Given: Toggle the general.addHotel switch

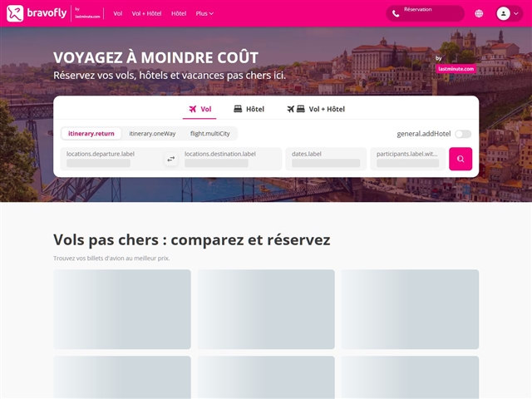Looking at the screenshot, I should [x=462, y=134].
